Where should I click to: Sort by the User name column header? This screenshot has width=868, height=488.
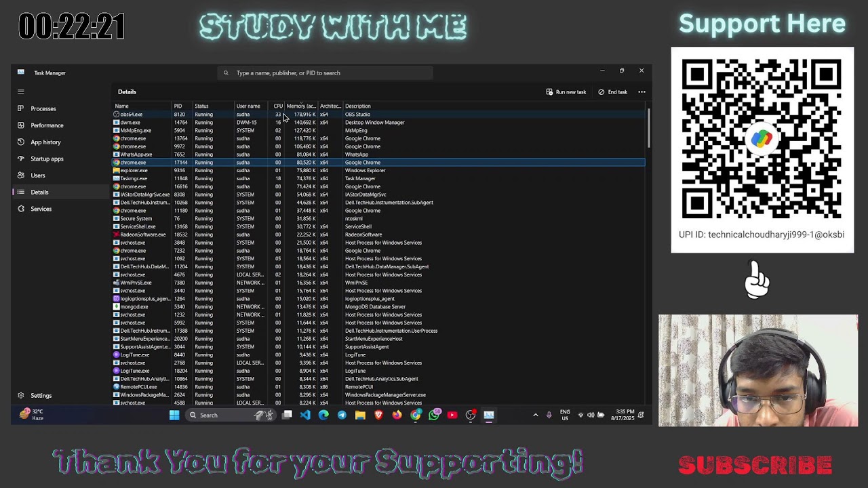pos(252,106)
